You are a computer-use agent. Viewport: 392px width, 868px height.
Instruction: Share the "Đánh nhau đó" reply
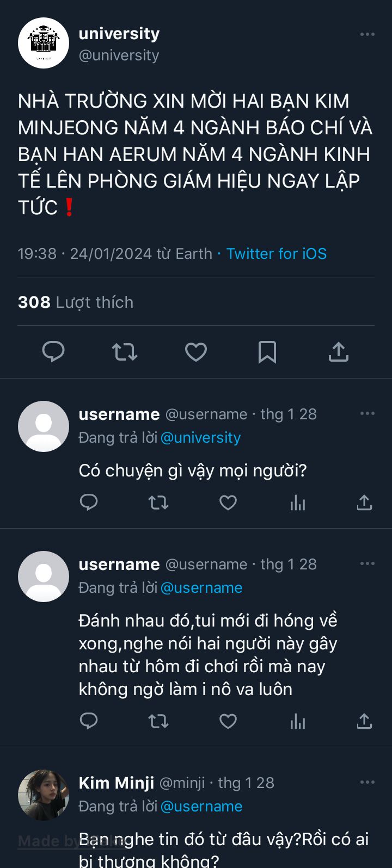pyautogui.click(x=364, y=722)
